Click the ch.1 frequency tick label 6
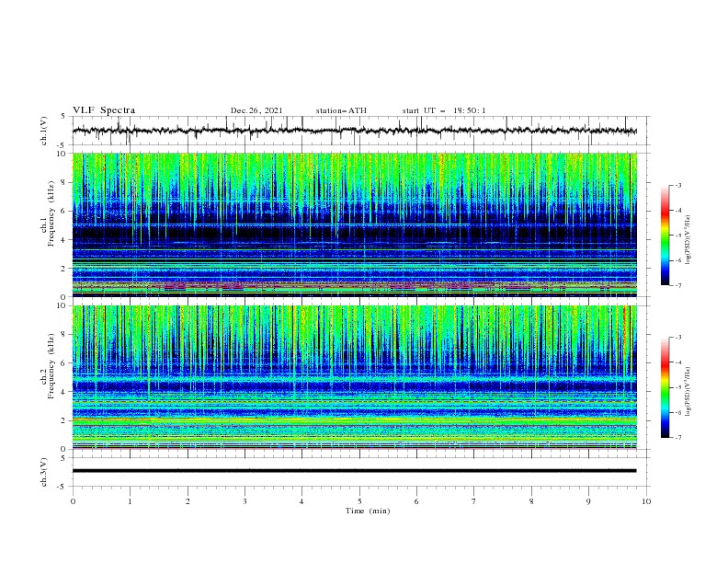 (x=65, y=212)
